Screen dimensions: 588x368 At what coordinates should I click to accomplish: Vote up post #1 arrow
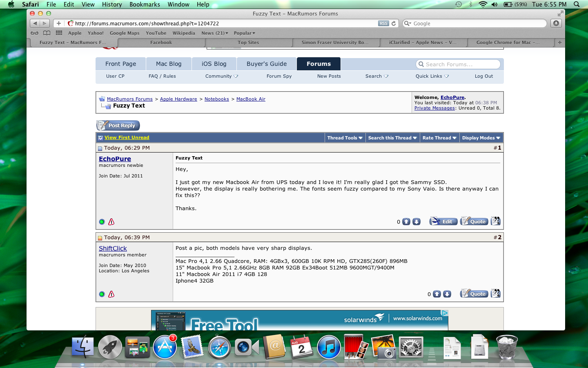[x=406, y=222]
